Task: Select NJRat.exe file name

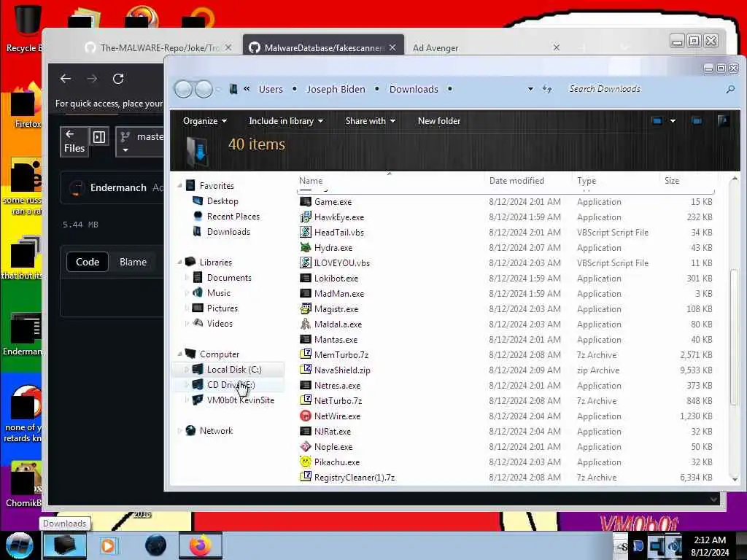Action: pyautogui.click(x=333, y=432)
